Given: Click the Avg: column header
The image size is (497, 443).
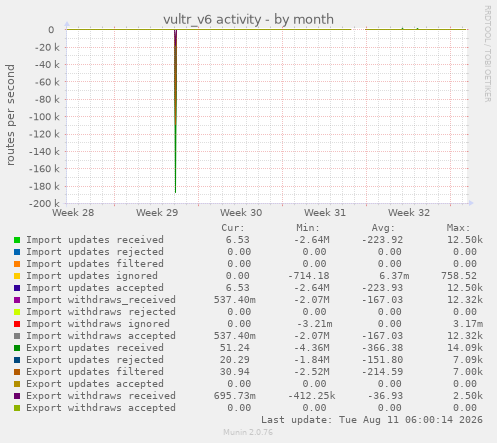Looking at the screenshot, I should pyautogui.click(x=383, y=228).
